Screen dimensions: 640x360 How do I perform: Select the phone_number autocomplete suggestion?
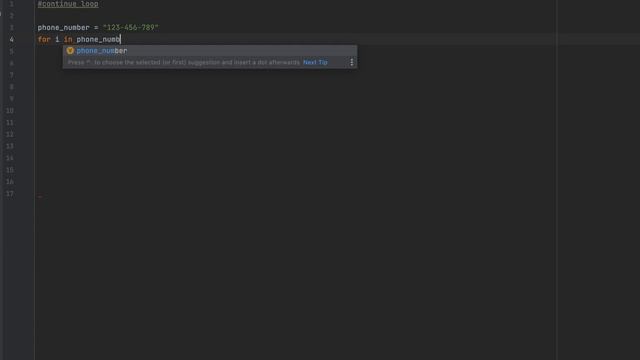[x=210, y=51]
